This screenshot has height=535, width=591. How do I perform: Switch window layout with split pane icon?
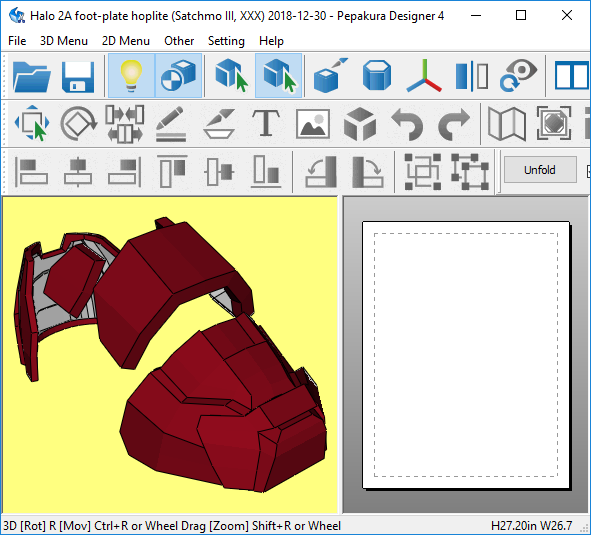click(571, 76)
